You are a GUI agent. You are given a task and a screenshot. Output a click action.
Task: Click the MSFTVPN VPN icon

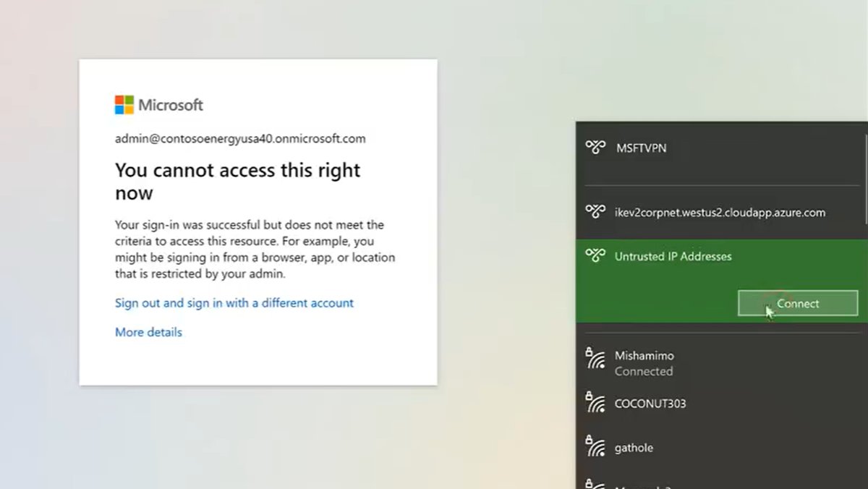pos(595,148)
